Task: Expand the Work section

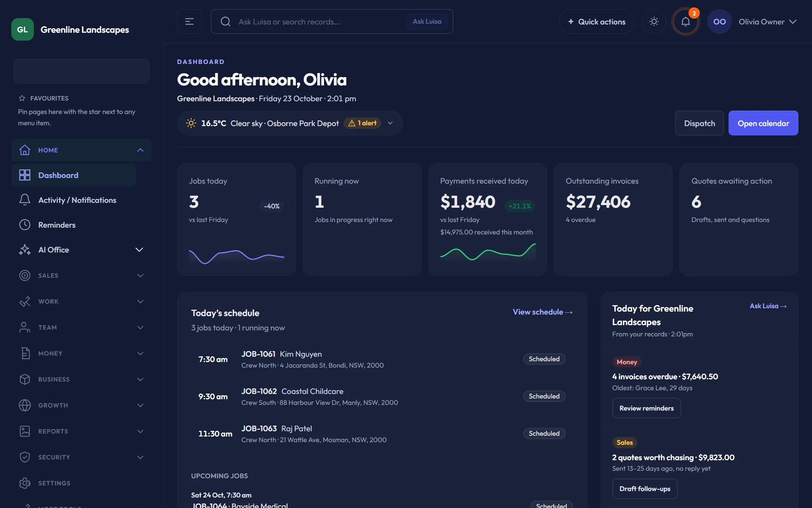Action: (81, 301)
